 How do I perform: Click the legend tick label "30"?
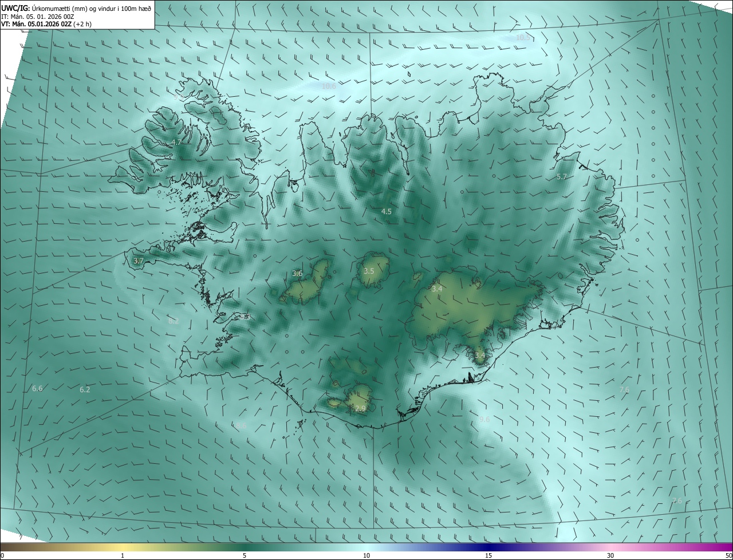[x=610, y=555]
